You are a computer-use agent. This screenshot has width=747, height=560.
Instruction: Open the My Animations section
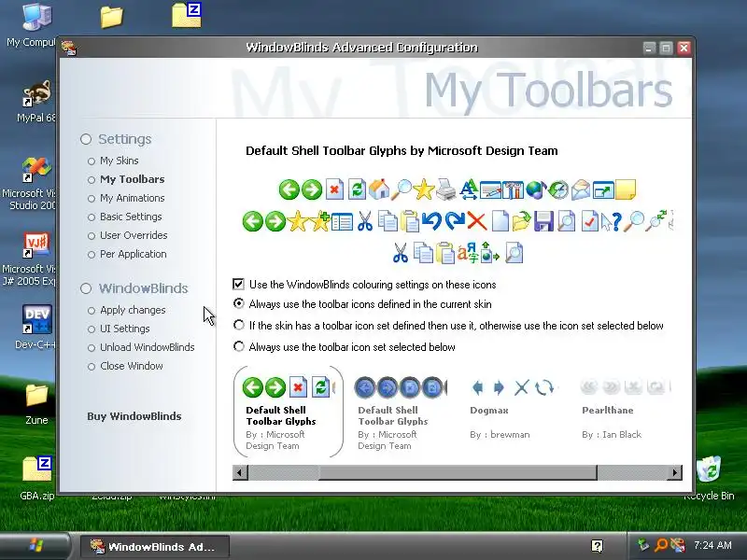132,198
